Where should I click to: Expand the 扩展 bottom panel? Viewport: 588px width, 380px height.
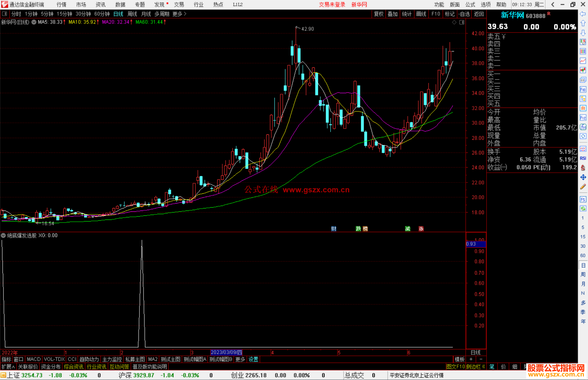[8, 367]
